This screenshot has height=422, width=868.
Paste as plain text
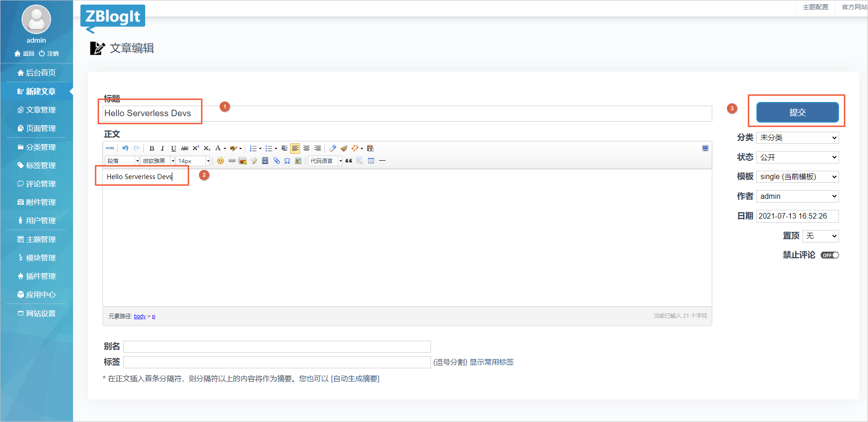[x=370, y=148]
